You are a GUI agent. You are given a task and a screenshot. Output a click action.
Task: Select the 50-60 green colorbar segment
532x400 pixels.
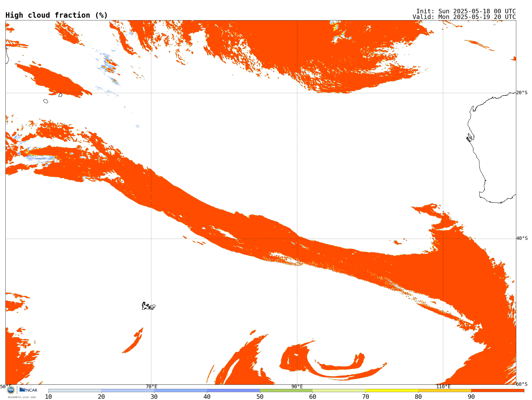(x=286, y=391)
